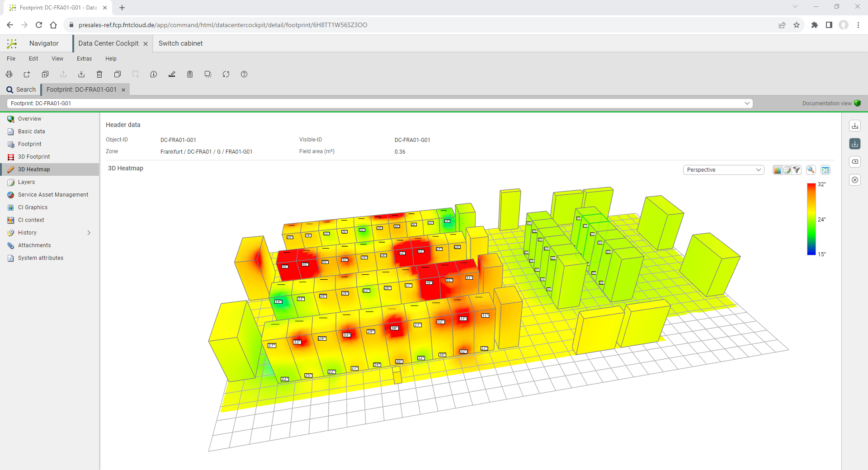Open the Extras menu
Image resolution: width=868 pixels, height=470 pixels.
pos(84,59)
